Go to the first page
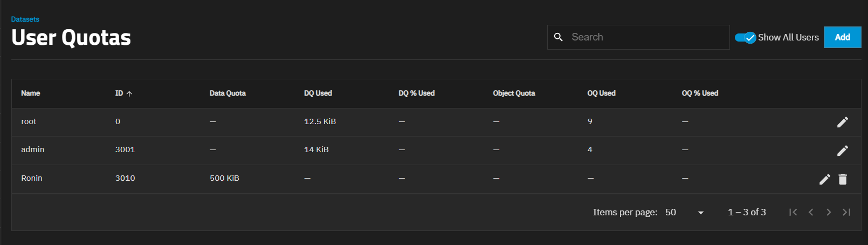868x245 pixels. click(793, 212)
